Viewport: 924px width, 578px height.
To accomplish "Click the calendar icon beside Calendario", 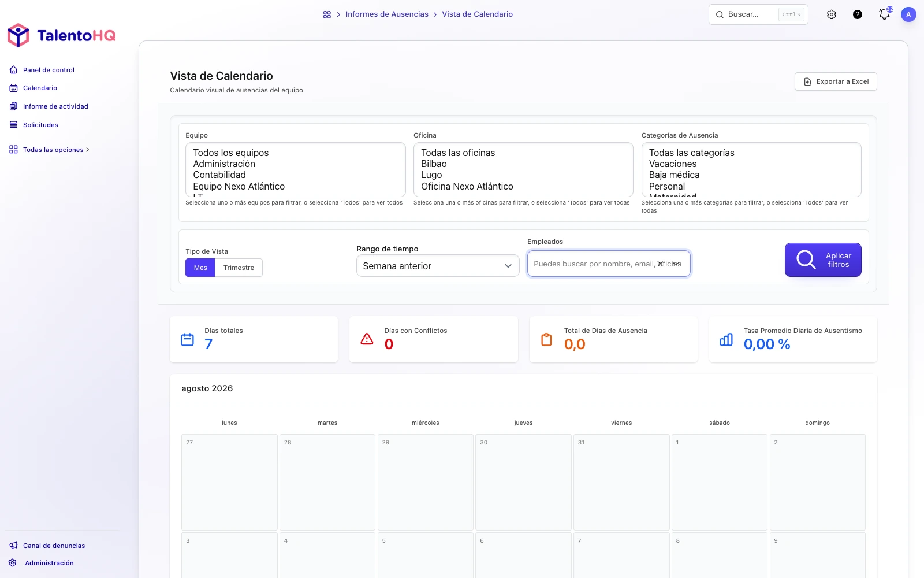I will pos(13,88).
